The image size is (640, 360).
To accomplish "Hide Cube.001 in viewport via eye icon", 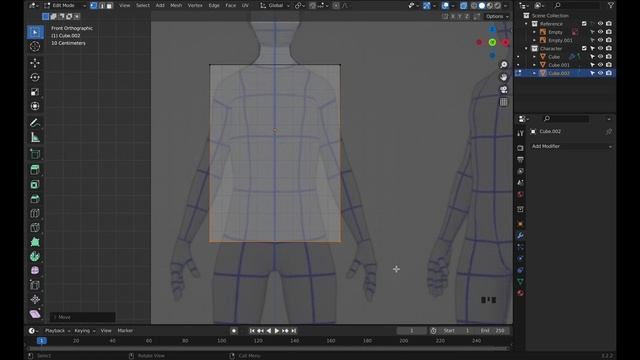I will coord(600,65).
